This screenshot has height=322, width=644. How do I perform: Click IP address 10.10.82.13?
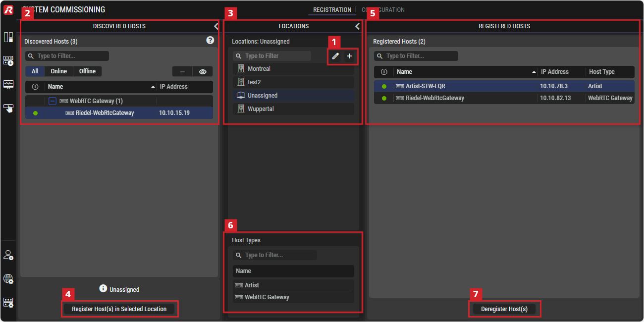click(555, 98)
